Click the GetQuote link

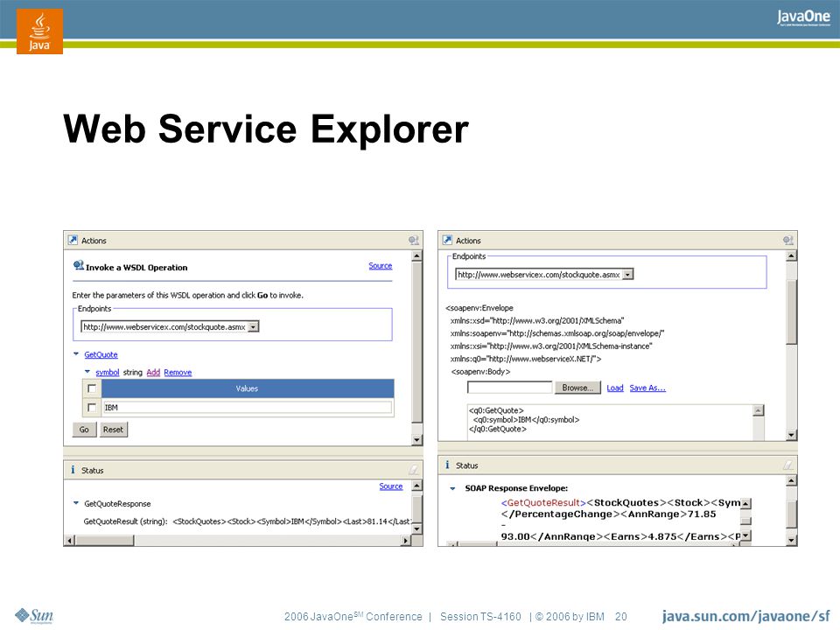(101, 354)
